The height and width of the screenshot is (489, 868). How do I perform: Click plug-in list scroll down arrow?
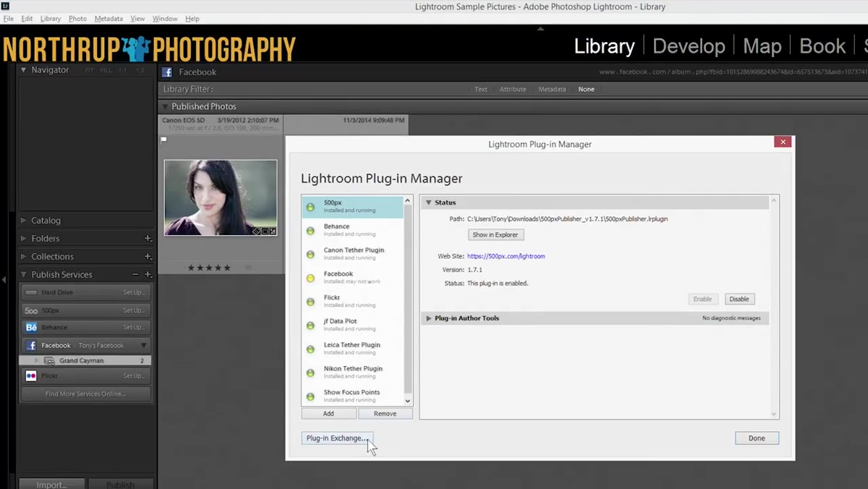tap(407, 401)
